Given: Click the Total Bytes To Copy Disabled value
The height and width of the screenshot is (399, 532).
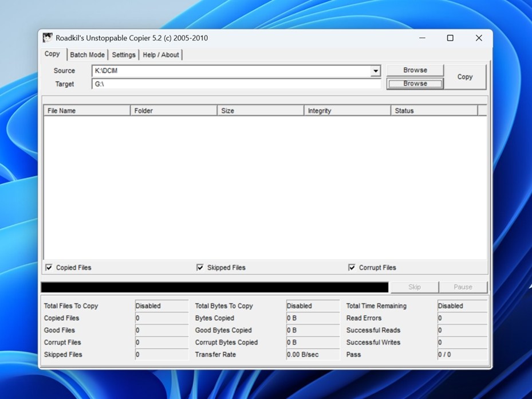Looking at the screenshot, I should 313,306.
